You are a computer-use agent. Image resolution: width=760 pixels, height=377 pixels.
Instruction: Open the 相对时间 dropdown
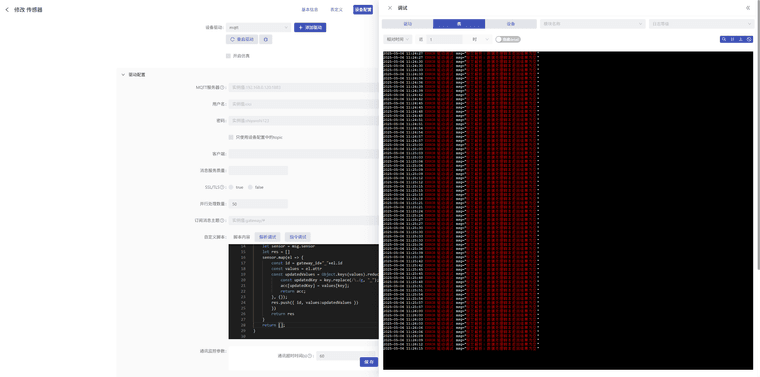click(x=397, y=39)
